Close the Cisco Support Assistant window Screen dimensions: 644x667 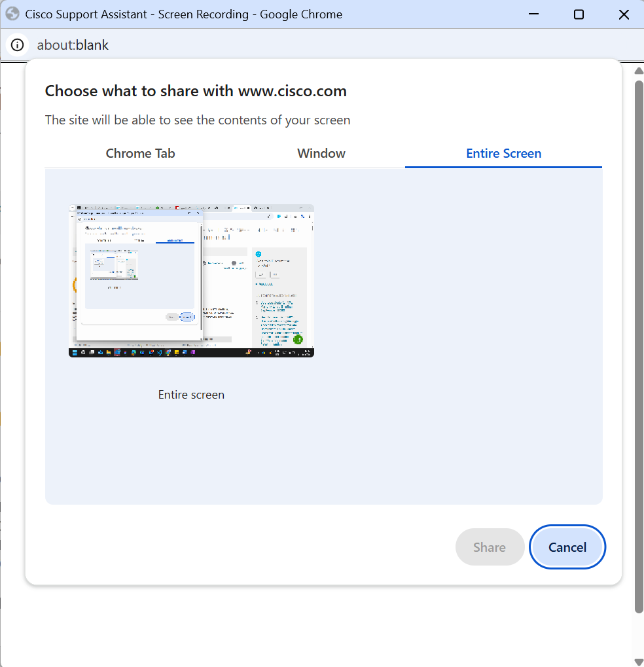(624, 14)
